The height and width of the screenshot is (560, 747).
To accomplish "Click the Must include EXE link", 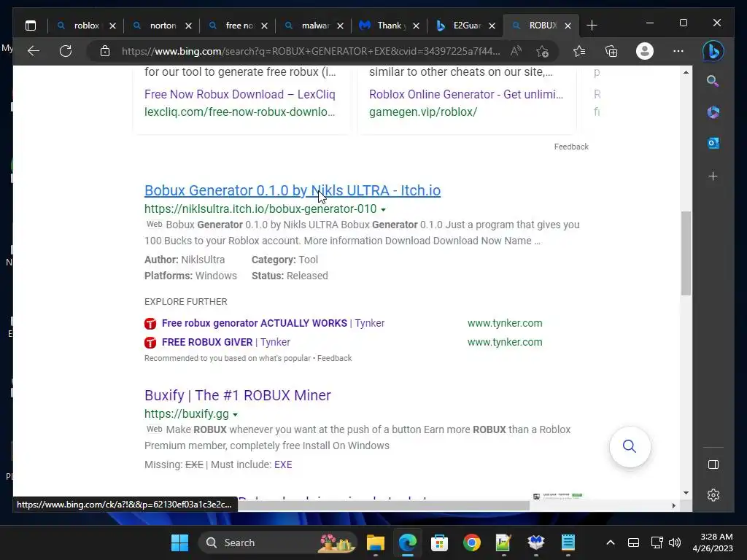I will point(283,464).
